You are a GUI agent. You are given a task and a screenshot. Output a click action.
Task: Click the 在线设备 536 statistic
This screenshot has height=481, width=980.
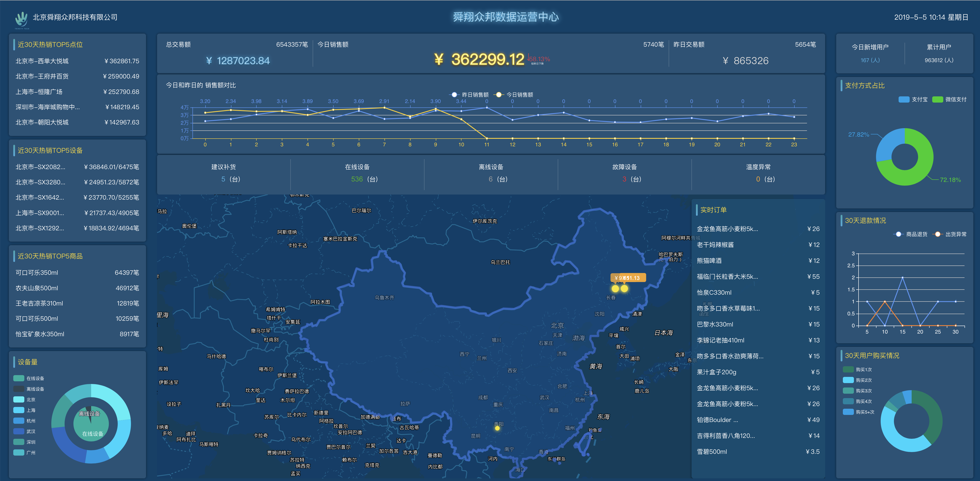(357, 179)
